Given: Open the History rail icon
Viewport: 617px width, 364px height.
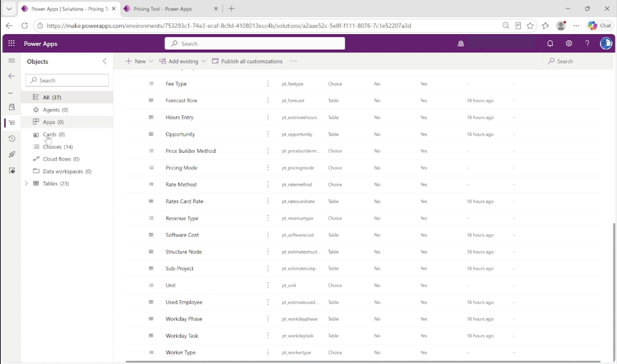Looking at the screenshot, I should pyautogui.click(x=12, y=139).
